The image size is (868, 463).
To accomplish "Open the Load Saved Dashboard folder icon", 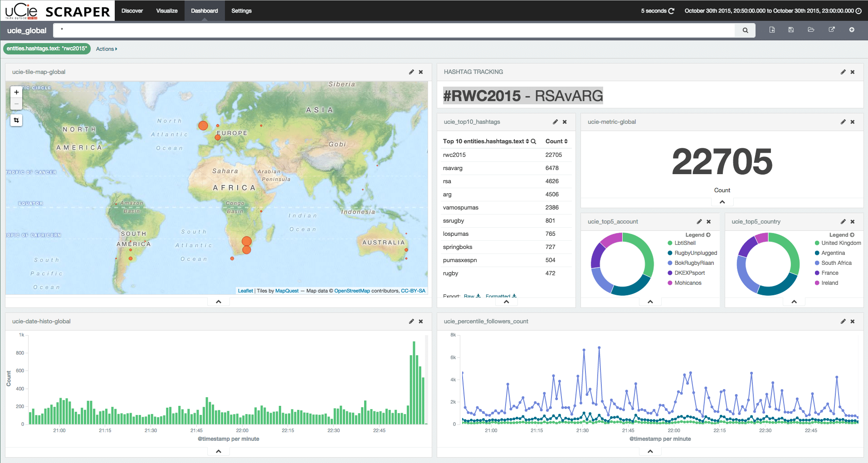I will point(811,30).
